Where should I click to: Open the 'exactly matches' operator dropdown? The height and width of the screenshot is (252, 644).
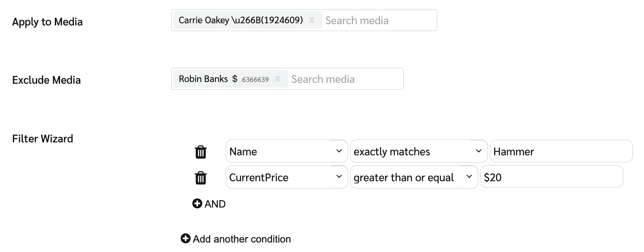tap(418, 151)
